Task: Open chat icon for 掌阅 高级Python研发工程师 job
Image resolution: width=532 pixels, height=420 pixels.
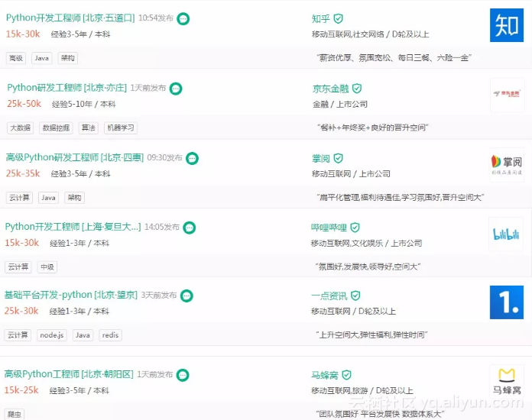Action: pyautogui.click(x=192, y=158)
